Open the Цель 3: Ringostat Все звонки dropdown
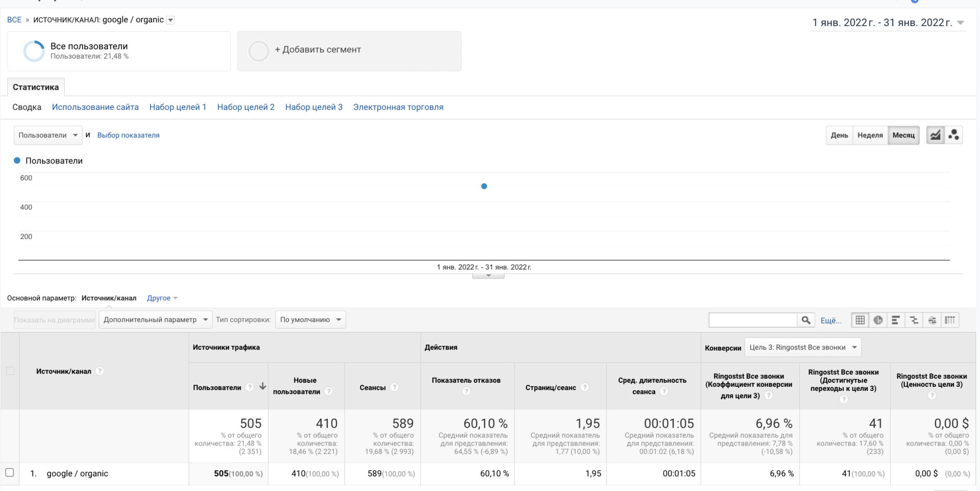 coord(803,347)
